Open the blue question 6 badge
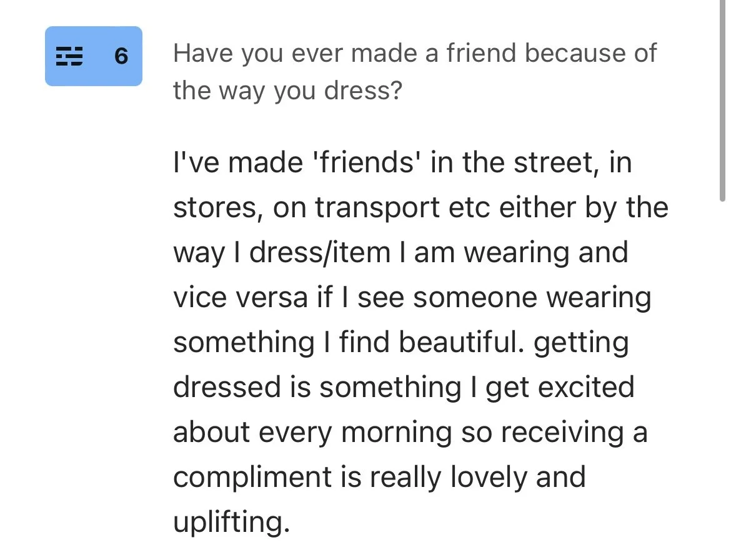The height and width of the screenshot is (560, 731). 94,56
